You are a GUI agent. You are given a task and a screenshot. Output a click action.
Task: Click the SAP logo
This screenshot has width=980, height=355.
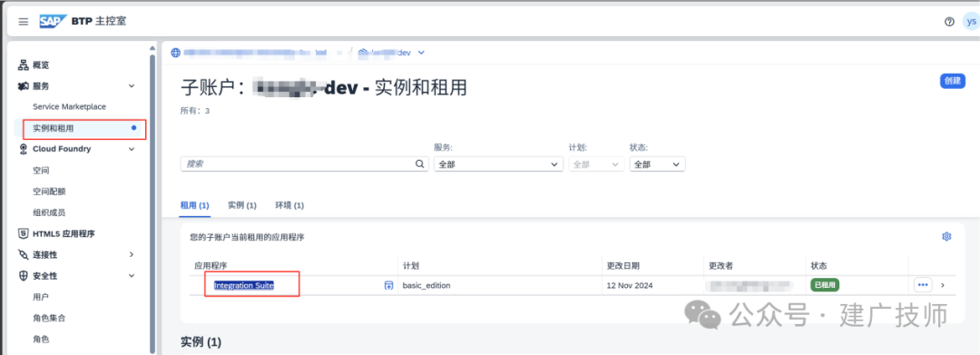click(x=53, y=21)
